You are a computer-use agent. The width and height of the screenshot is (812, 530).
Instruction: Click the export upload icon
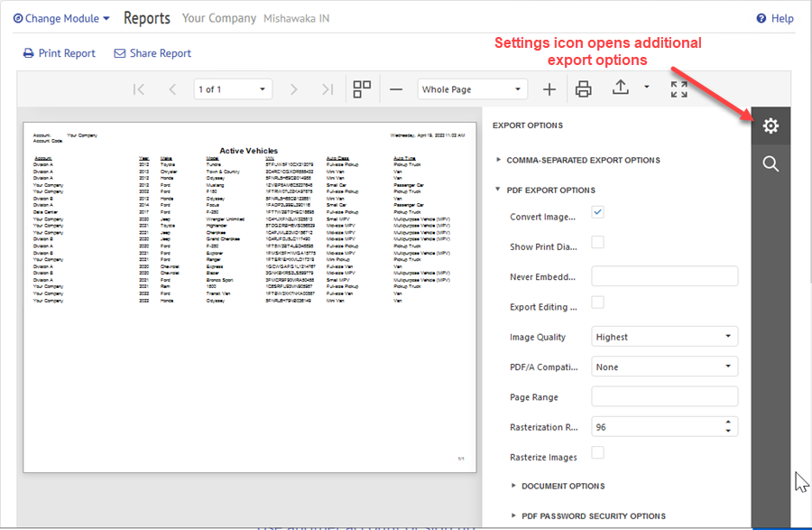click(621, 88)
